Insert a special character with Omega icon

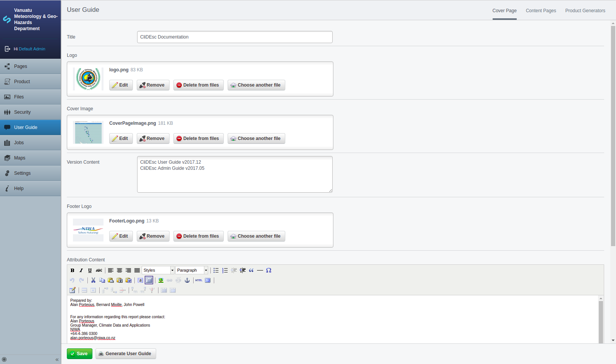(x=269, y=271)
